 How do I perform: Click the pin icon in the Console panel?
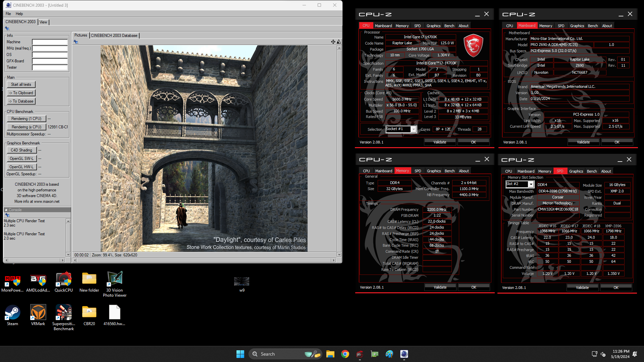(7, 215)
